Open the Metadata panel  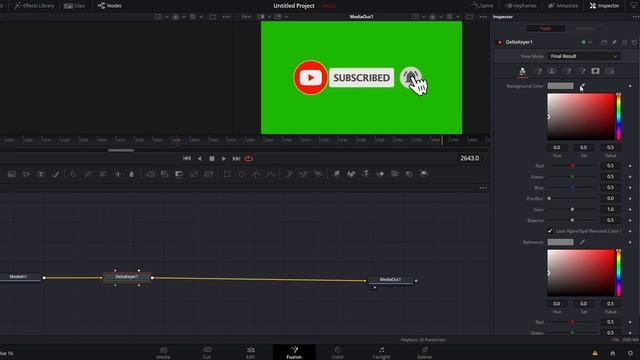(563, 6)
